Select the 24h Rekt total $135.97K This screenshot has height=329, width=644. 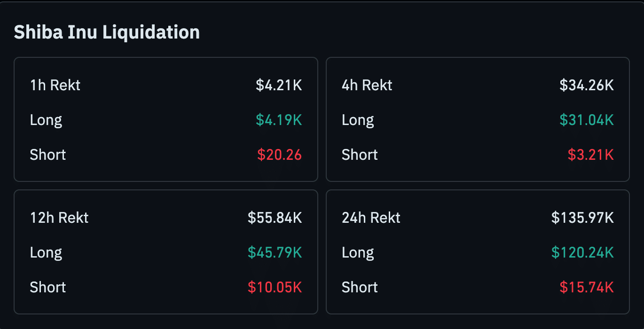click(582, 218)
